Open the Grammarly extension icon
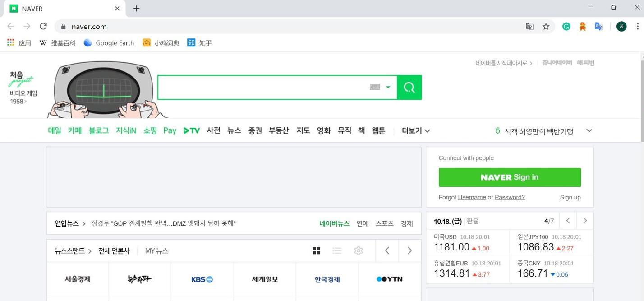 pos(566,26)
